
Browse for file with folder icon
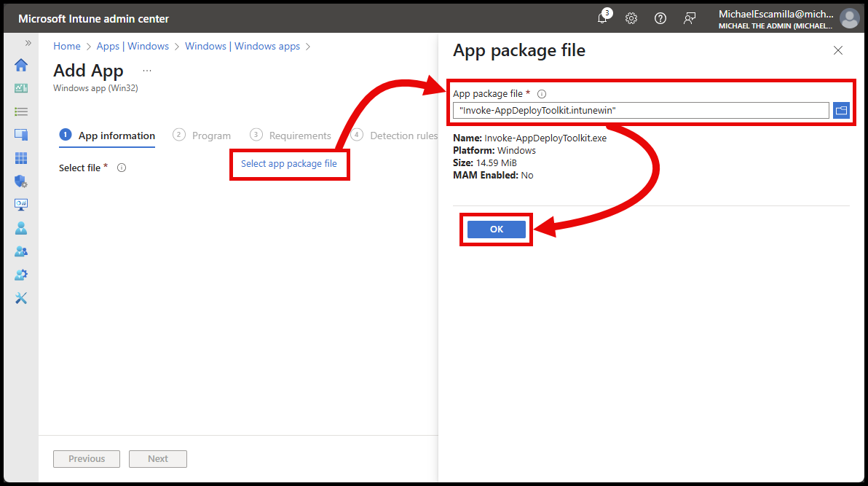tap(841, 110)
